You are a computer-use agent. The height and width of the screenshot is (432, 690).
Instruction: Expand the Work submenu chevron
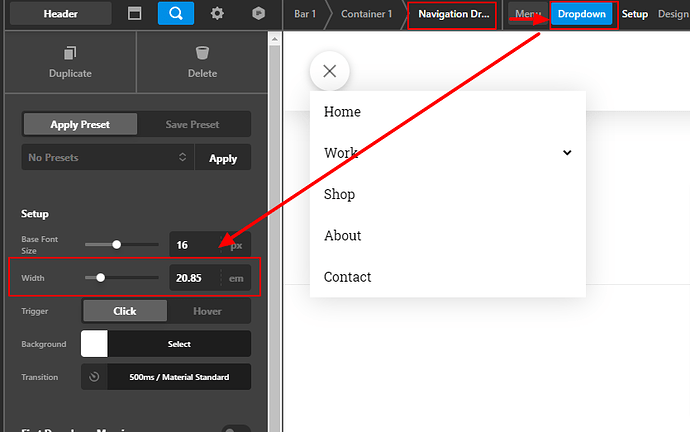[x=567, y=153]
